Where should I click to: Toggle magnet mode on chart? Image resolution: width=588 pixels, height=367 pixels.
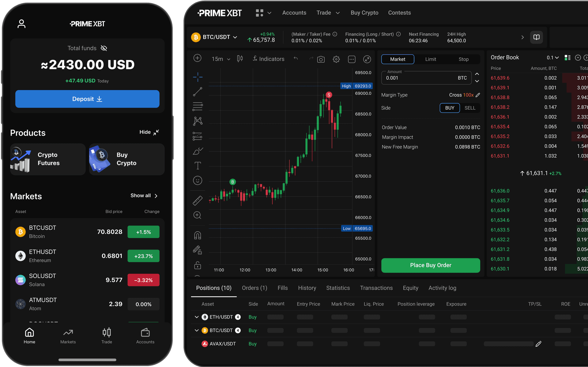tap(198, 235)
